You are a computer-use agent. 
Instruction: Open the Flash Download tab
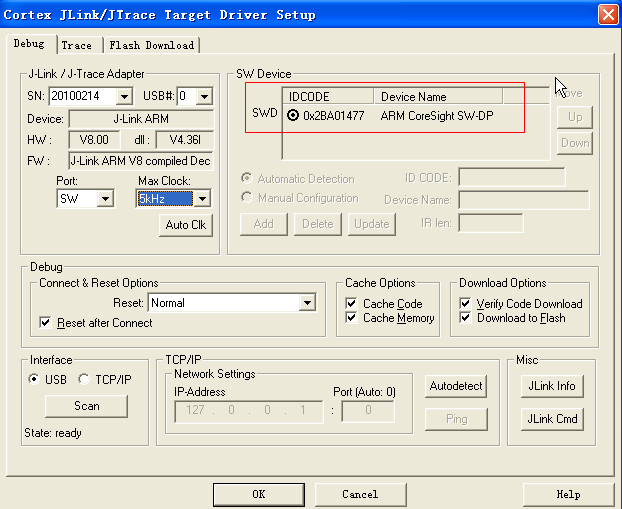click(x=152, y=45)
